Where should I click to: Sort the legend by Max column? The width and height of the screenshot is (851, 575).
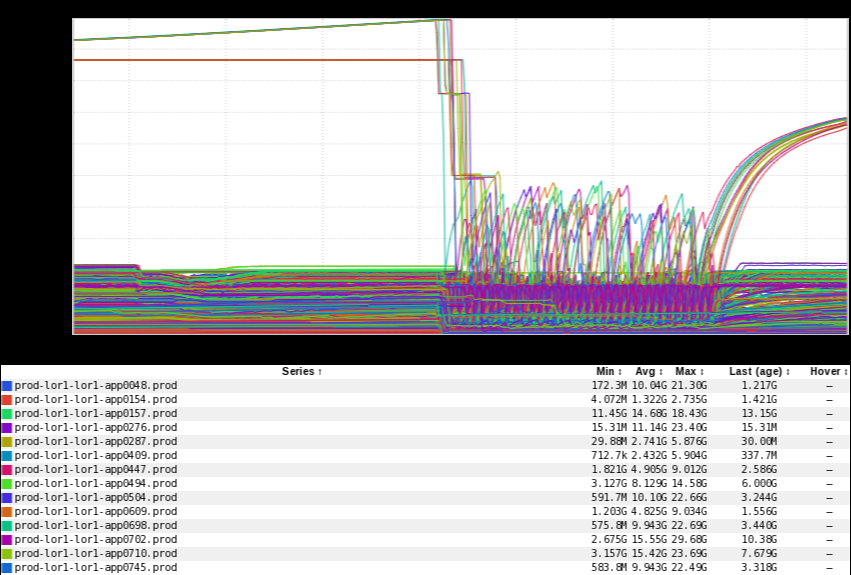pos(689,372)
